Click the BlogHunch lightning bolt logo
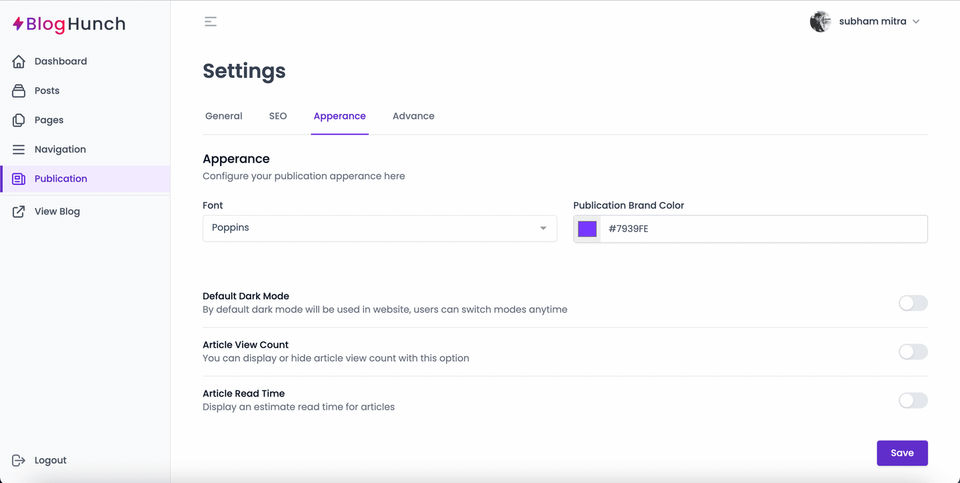Screen dimensions: 960x483 (18, 24)
